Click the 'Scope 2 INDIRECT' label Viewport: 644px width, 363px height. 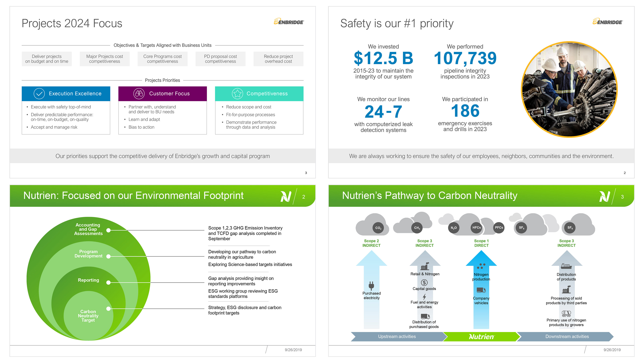(371, 243)
